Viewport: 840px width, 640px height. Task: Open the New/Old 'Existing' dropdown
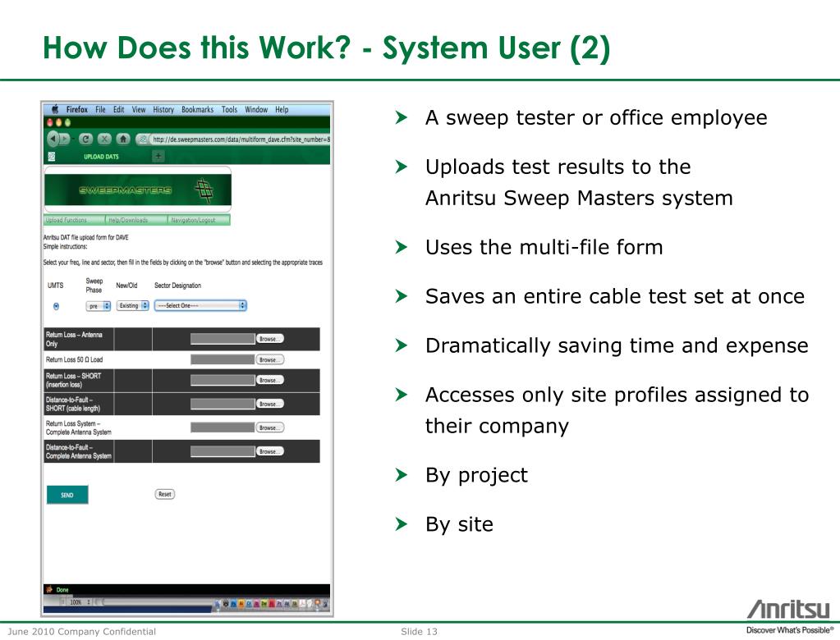click(133, 305)
